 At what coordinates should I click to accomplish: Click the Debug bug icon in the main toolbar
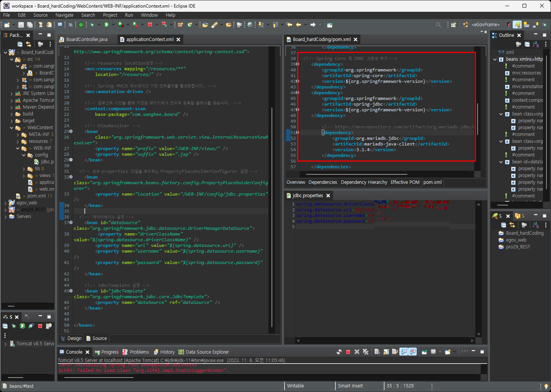pyautogui.click(x=92, y=25)
